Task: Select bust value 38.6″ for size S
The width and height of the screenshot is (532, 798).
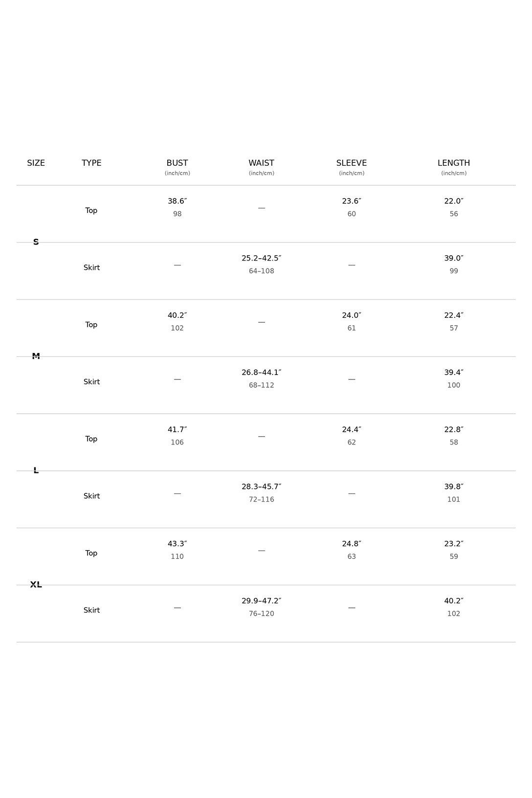Action: pyautogui.click(x=177, y=207)
